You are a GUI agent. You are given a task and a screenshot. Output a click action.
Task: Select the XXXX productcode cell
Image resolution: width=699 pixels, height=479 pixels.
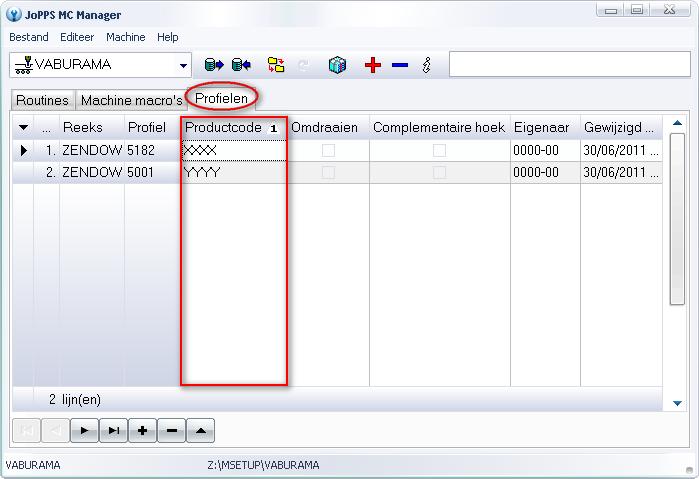234,150
